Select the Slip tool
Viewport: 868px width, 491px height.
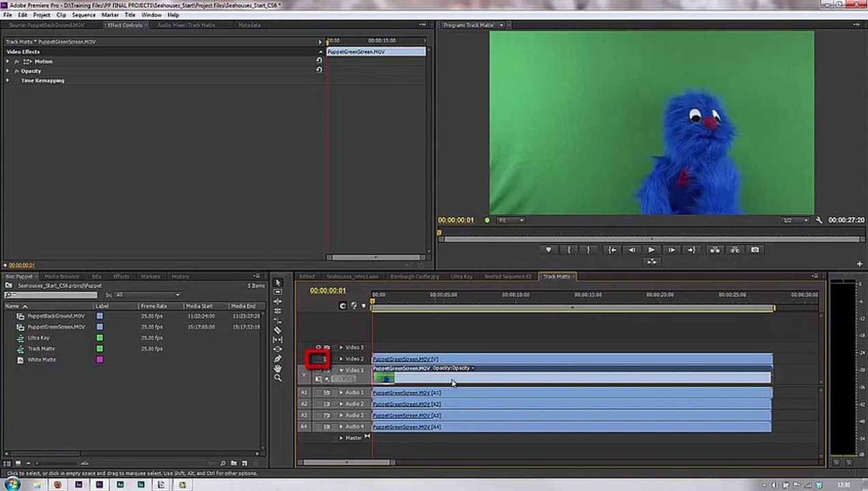click(x=278, y=340)
